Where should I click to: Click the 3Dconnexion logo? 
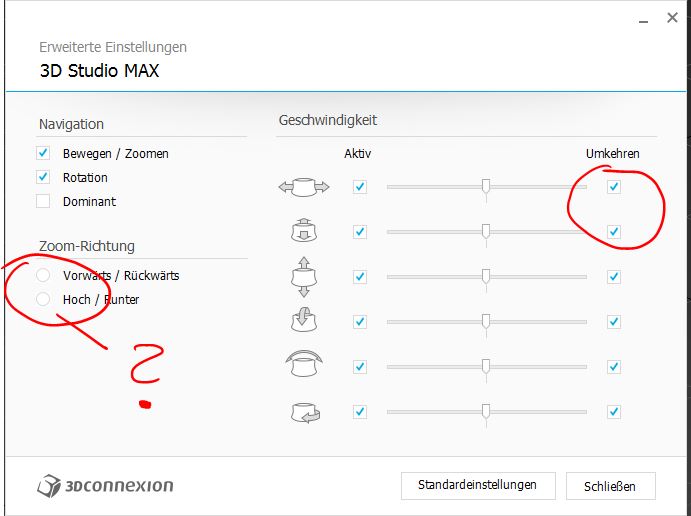coord(105,486)
